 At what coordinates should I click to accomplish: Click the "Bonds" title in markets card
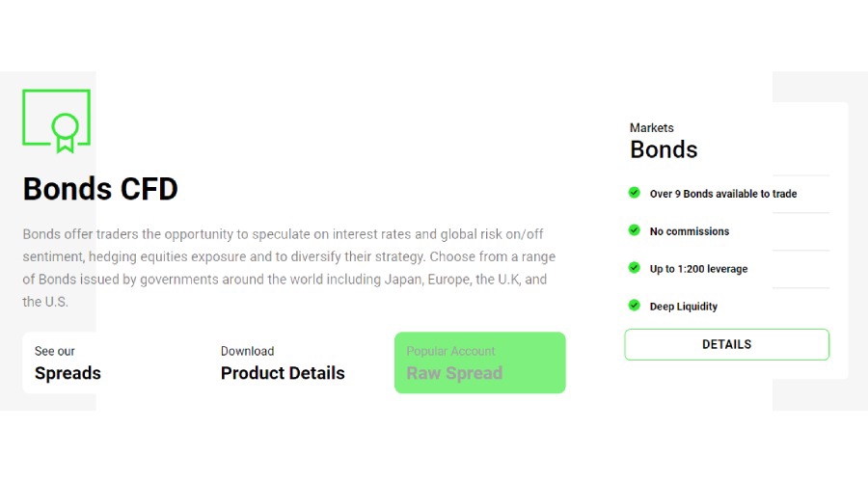click(664, 149)
